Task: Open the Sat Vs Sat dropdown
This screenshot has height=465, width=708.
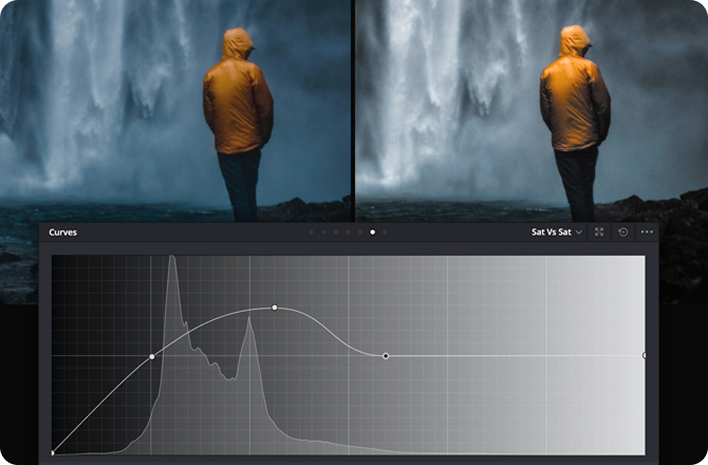Action: pos(557,232)
